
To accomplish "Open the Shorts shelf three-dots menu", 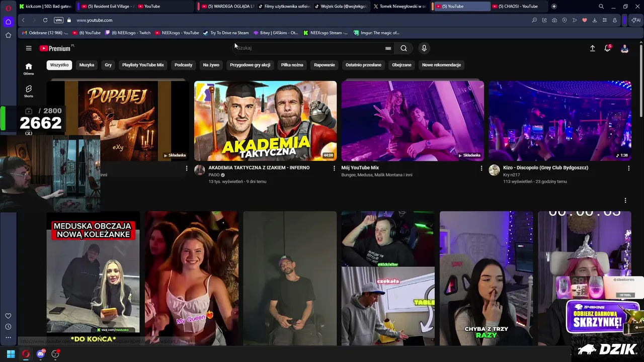I will coord(625,200).
